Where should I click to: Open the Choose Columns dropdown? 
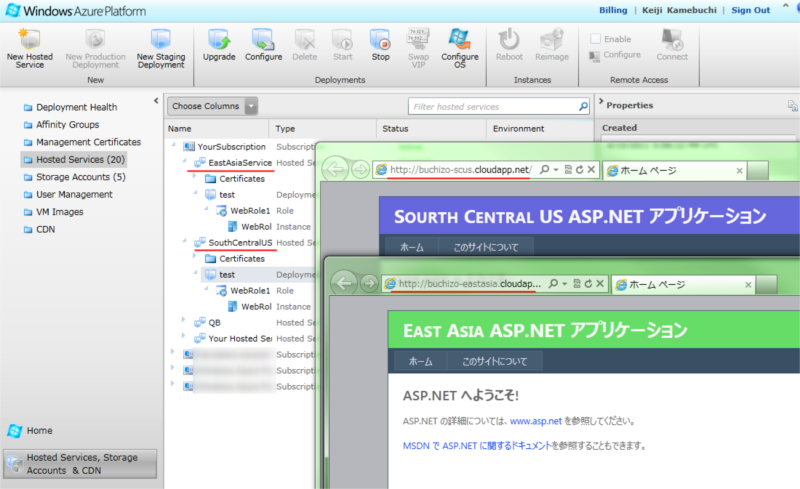[250, 106]
